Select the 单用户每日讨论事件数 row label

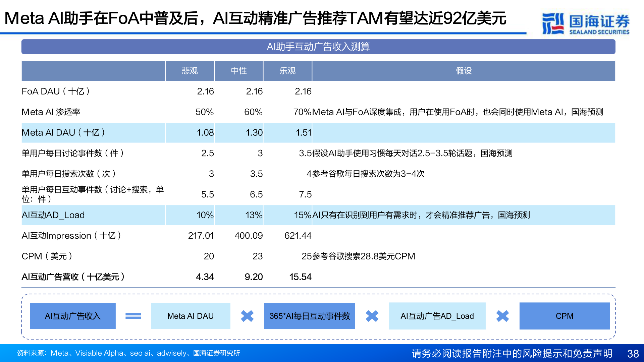coord(73,153)
